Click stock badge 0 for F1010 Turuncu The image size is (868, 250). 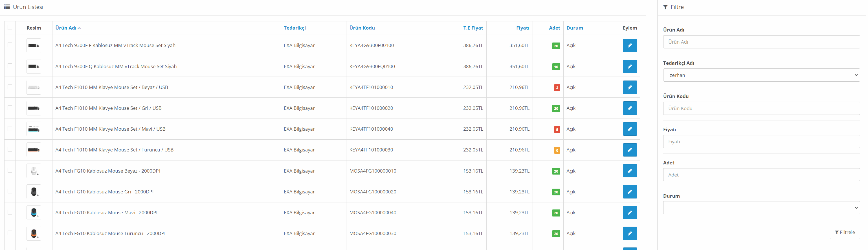click(x=557, y=150)
